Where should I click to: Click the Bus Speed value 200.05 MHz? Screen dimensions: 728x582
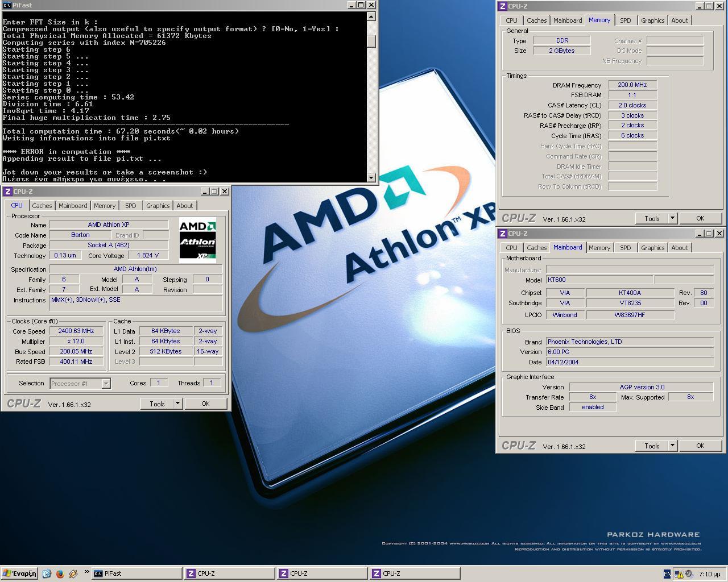76,351
